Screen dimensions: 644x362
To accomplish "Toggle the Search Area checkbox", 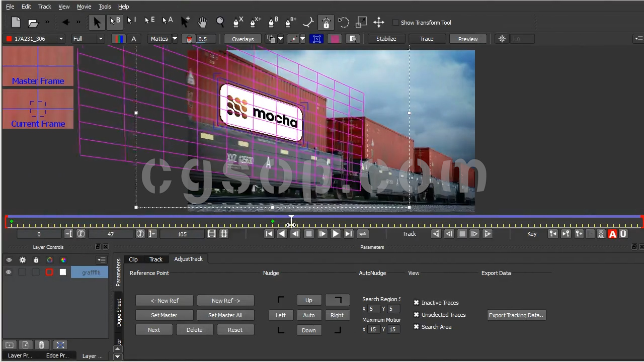I will click(417, 327).
